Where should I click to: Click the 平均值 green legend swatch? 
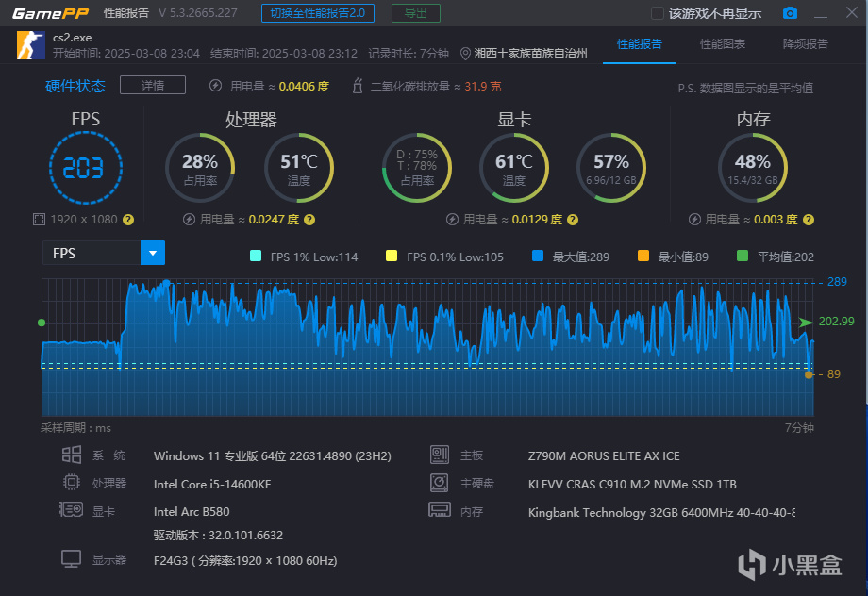(x=743, y=256)
